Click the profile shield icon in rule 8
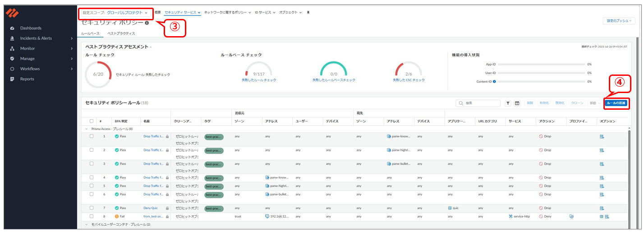Screen dimensions: 644x233 [x=571, y=217]
